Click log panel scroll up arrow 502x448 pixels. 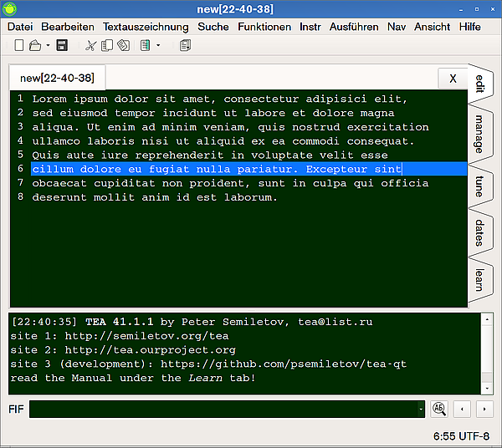(x=487, y=319)
